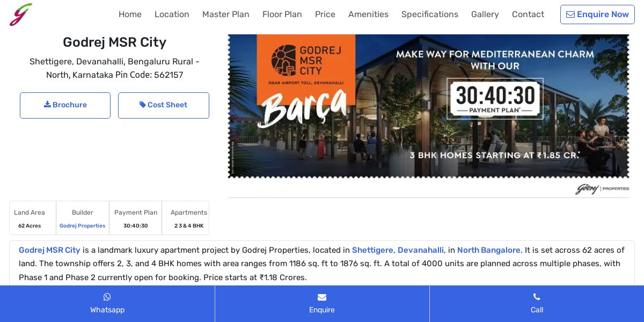Follow the North Bangalore link
The height and width of the screenshot is (322, 644).
(x=489, y=250)
